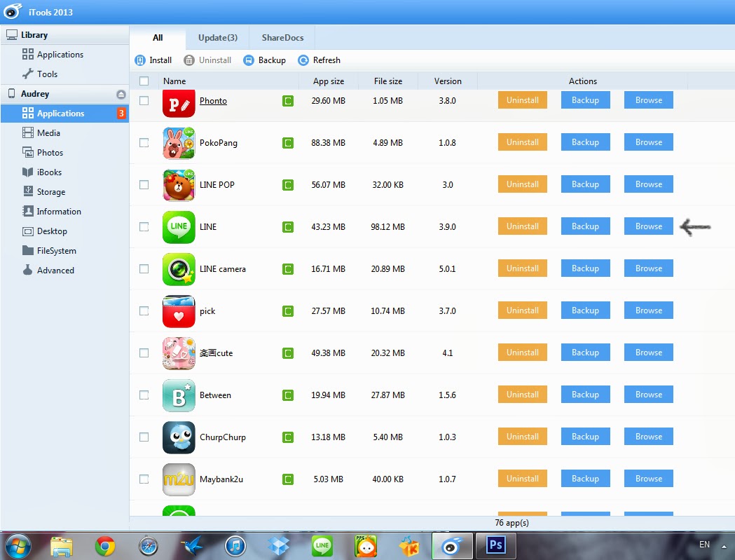The width and height of the screenshot is (735, 560).
Task: Click the 楽画cute app icon
Action: 179,353
